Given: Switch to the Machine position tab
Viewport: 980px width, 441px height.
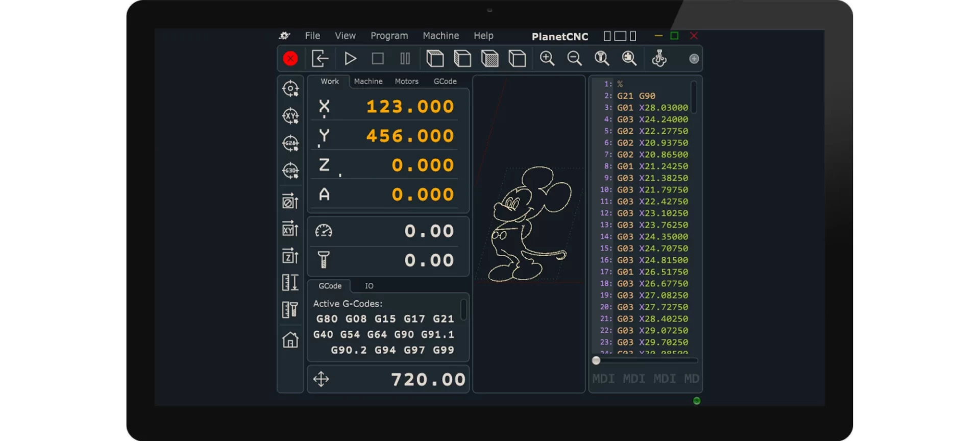Looking at the screenshot, I should pos(368,81).
